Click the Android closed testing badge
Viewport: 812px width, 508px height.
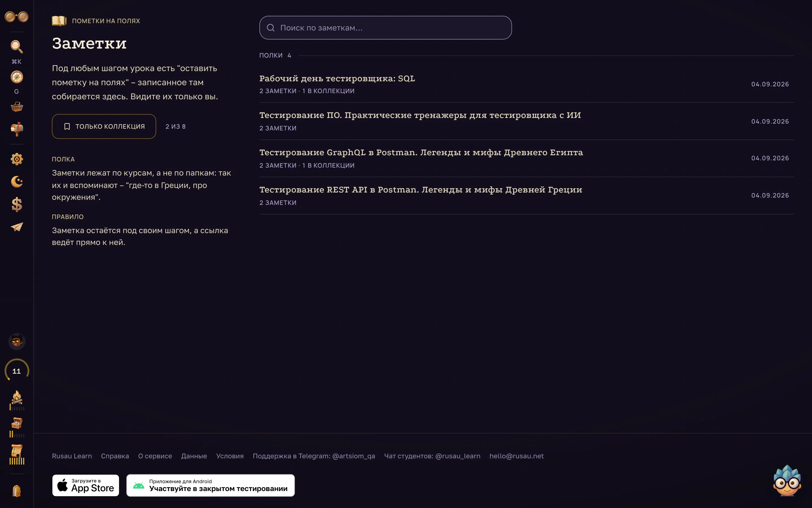pos(210,485)
